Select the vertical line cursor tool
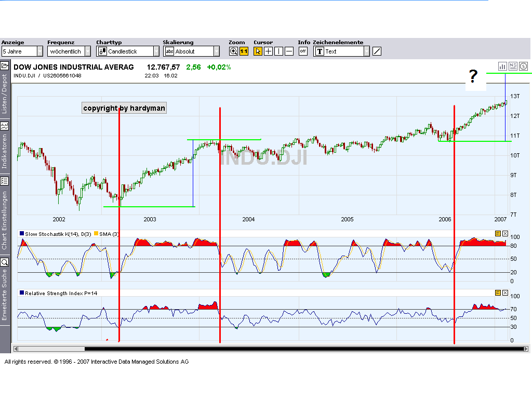This screenshot has height=399, width=532. point(278,51)
